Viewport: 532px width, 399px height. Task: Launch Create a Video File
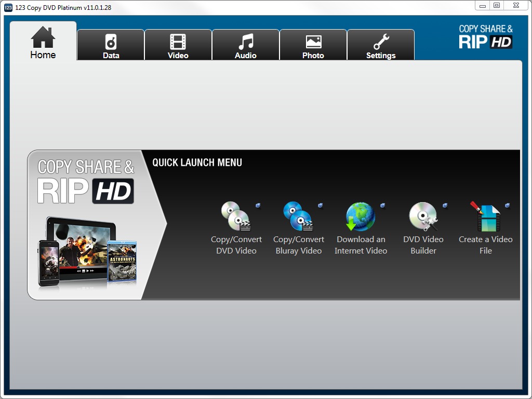click(486, 228)
